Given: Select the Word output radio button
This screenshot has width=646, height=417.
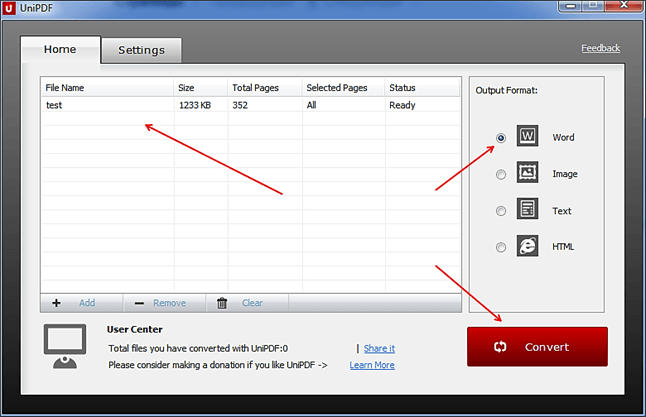Looking at the screenshot, I should [x=501, y=138].
